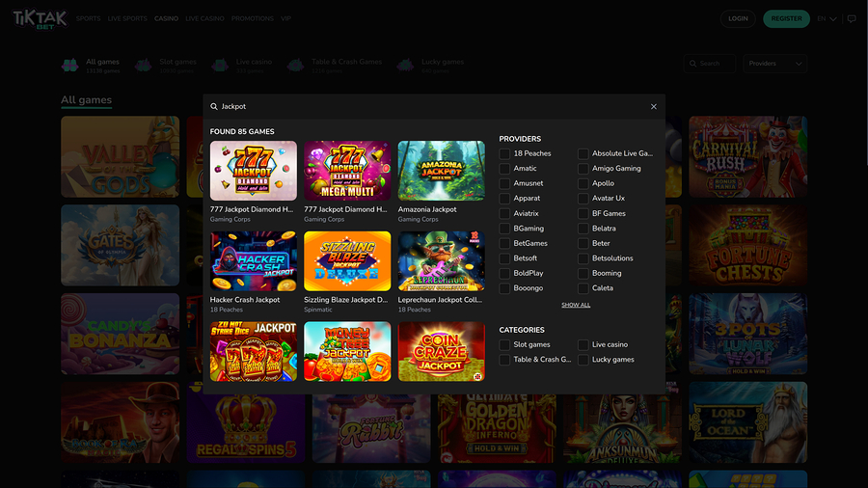Viewport: 868px width, 488px height.
Task: Check the Table & Crash Games checkbox
Action: point(504,360)
